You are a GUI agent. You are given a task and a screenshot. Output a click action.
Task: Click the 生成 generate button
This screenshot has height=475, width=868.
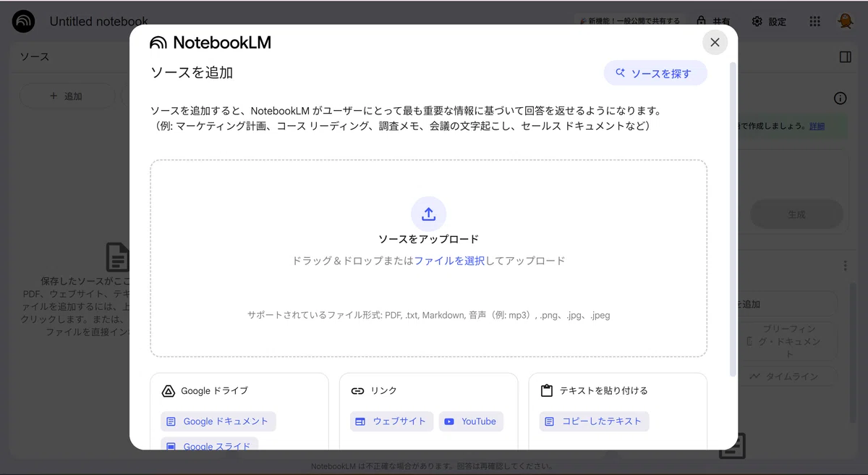click(796, 214)
